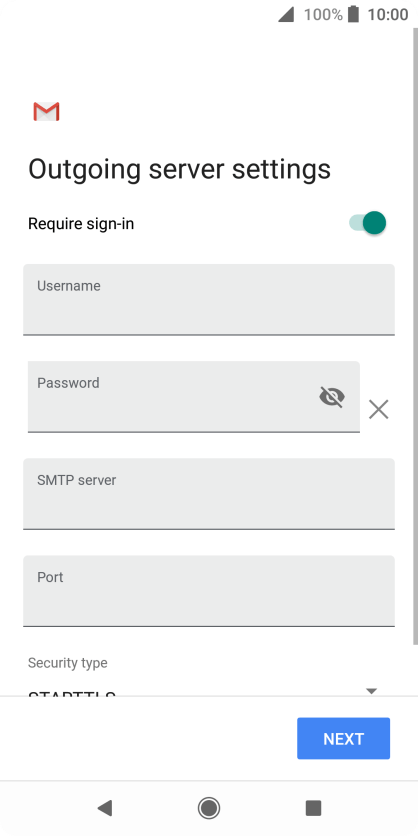Select the Port field

[209, 591]
